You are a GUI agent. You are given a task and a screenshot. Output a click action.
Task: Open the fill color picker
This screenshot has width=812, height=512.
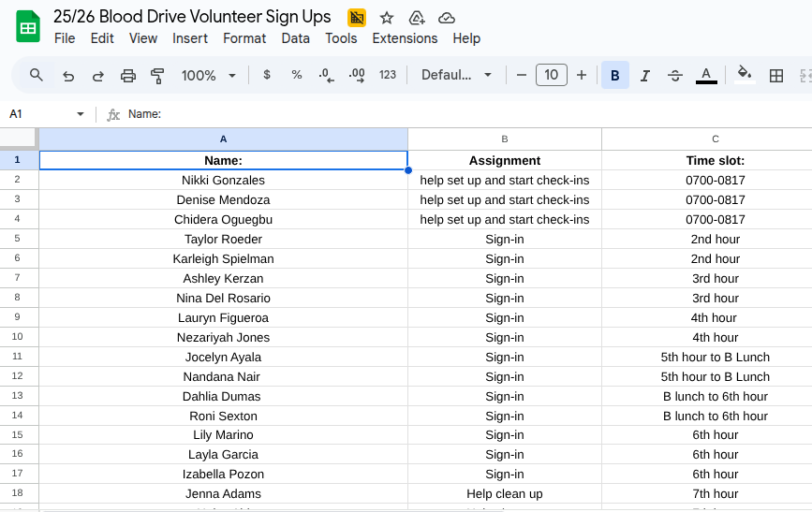(744, 75)
